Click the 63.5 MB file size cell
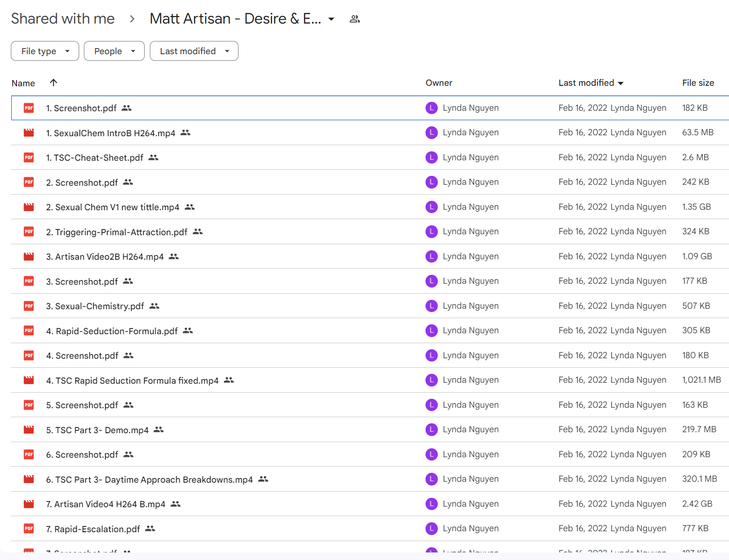 698,132
